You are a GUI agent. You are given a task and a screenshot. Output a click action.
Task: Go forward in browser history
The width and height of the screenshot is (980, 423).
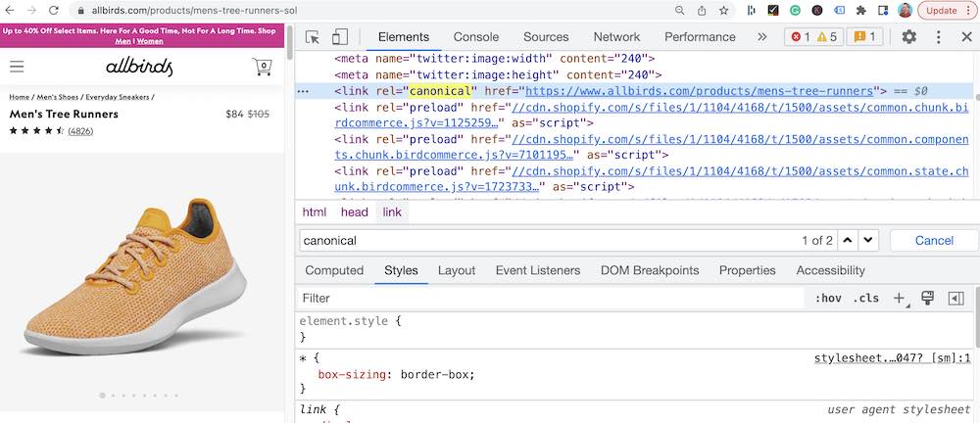pos(32,11)
